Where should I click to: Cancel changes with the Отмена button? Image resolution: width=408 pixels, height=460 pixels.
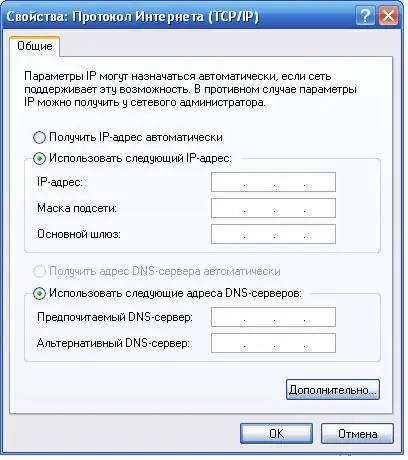pos(357,434)
